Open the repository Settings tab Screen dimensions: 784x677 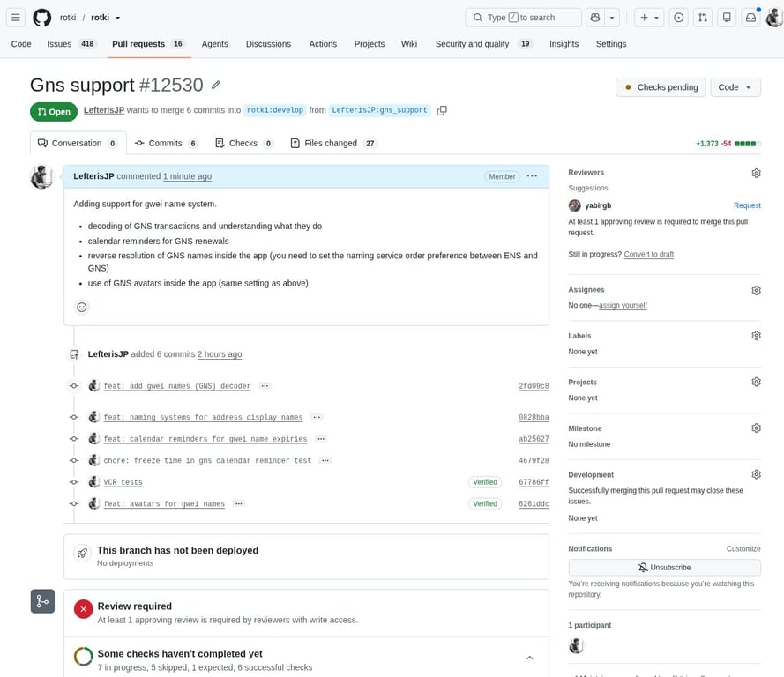610,44
